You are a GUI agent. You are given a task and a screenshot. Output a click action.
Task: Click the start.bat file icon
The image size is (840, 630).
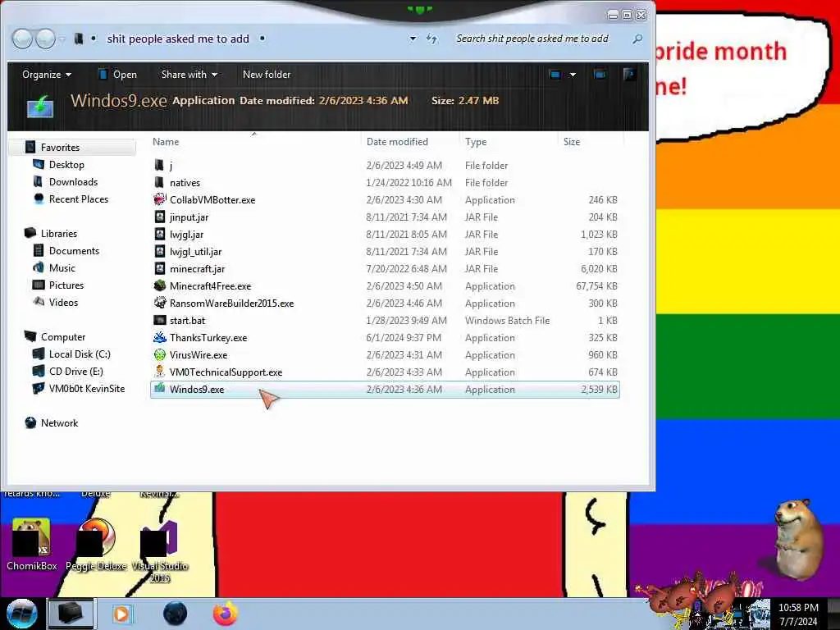click(x=160, y=320)
